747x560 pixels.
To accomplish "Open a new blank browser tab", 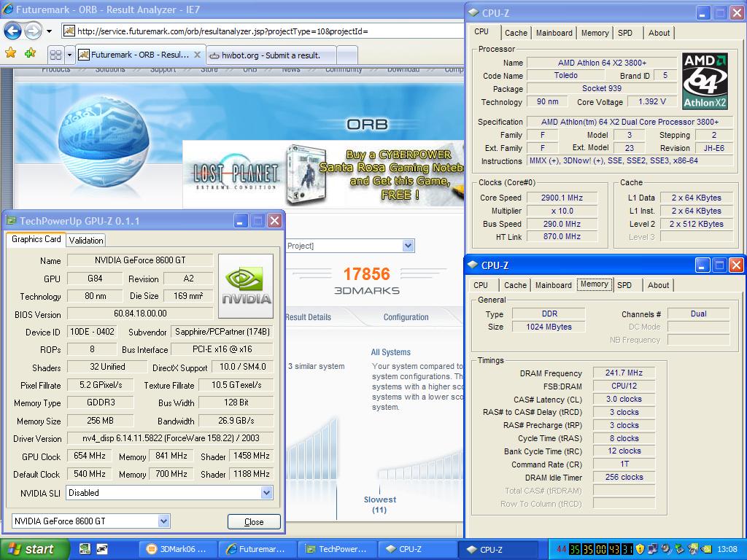I will pos(347,55).
